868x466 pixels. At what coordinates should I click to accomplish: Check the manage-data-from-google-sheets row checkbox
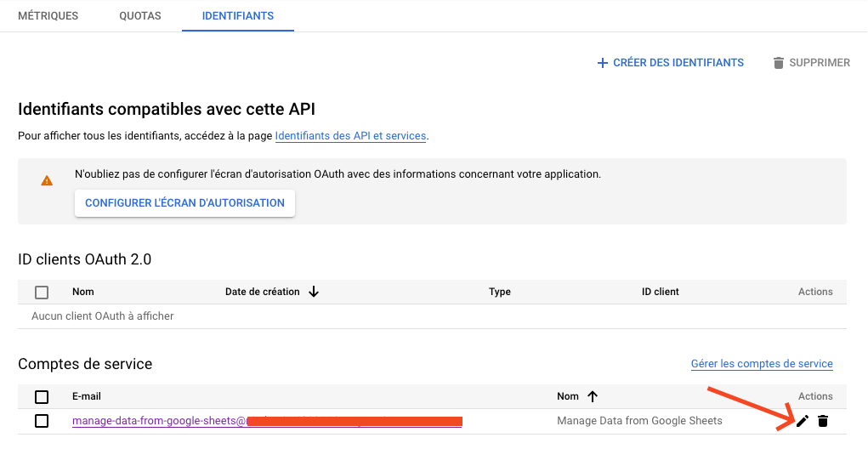(42, 421)
